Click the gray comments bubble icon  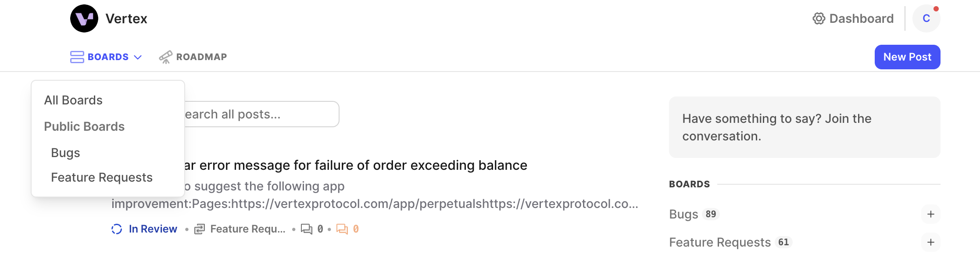point(307,229)
